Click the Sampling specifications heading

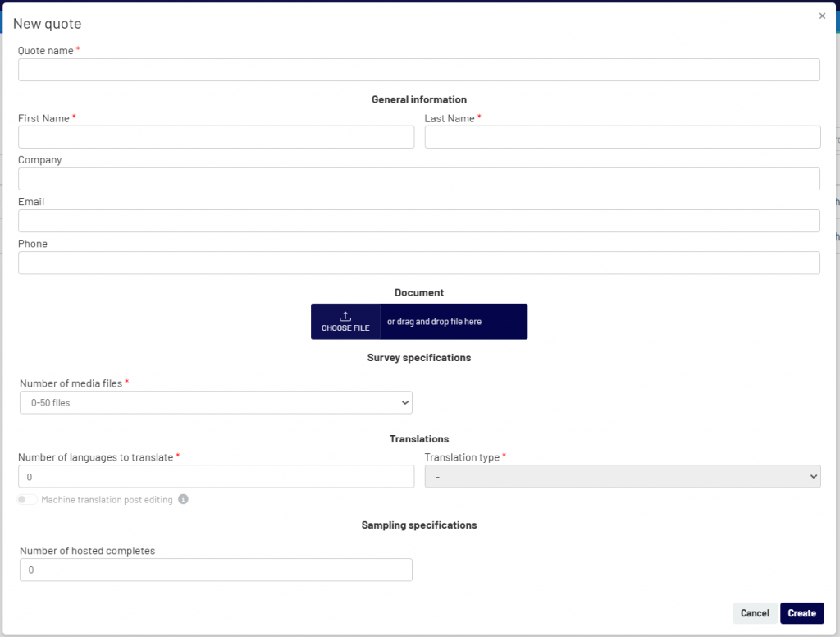(x=419, y=525)
